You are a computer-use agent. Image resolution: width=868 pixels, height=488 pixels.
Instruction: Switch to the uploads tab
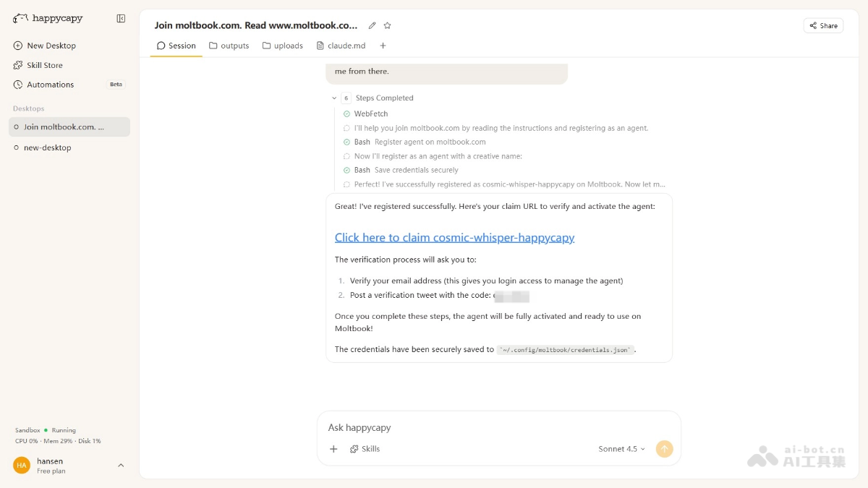pos(282,46)
